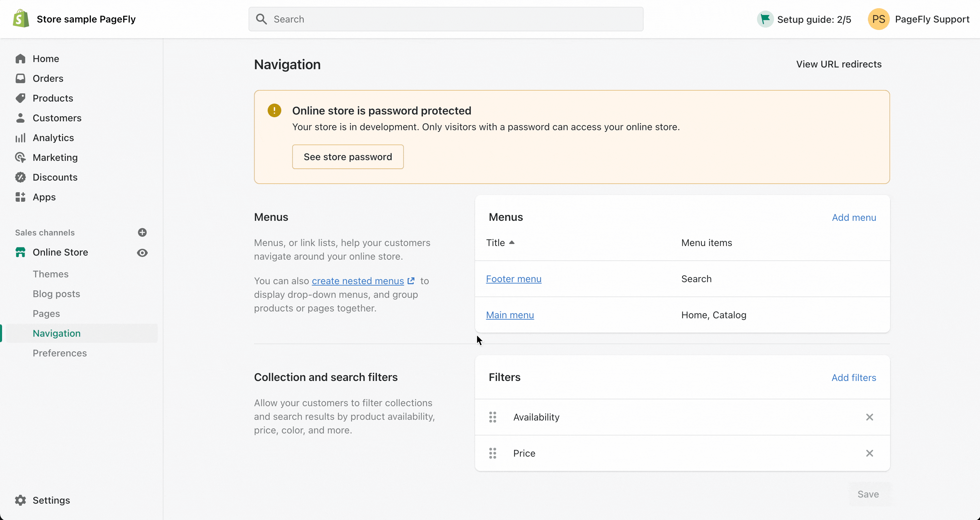
Task: Click the Menu items column header
Action: point(707,243)
